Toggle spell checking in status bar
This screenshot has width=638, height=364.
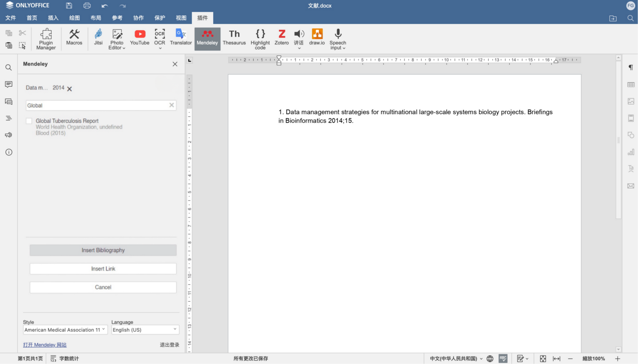(x=503, y=359)
